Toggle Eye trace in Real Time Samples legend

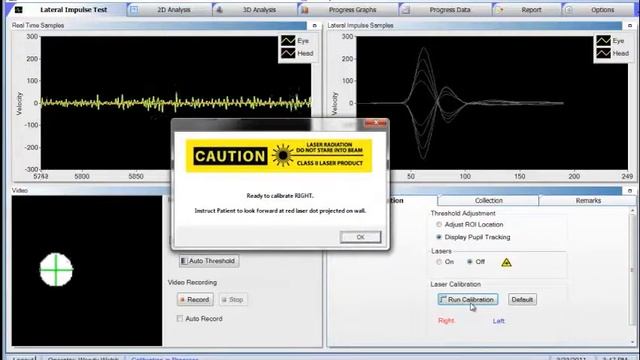(x=296, y=41)
